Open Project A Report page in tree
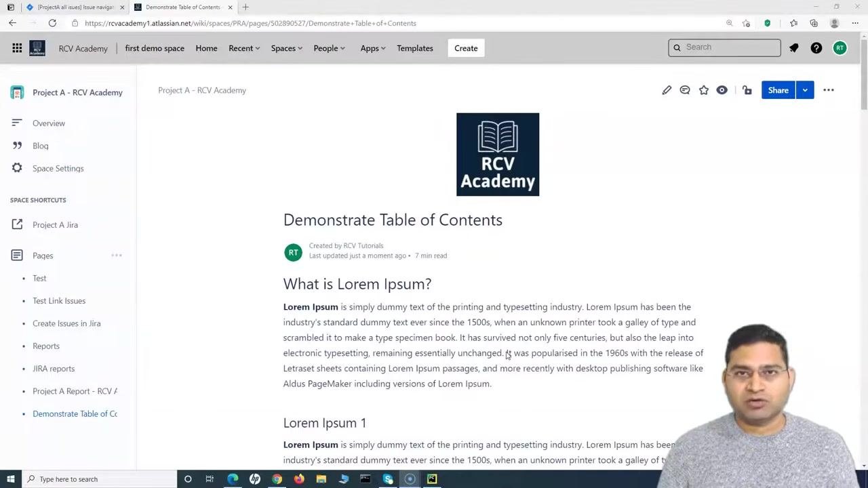 point(75,391)
